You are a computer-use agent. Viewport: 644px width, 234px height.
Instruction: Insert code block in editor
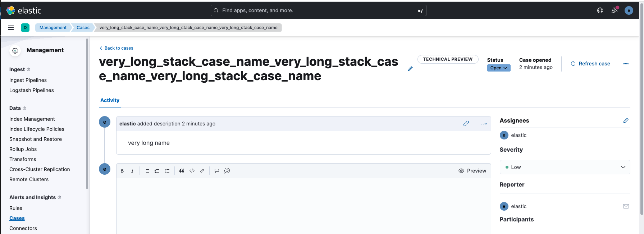click(192, 171)
